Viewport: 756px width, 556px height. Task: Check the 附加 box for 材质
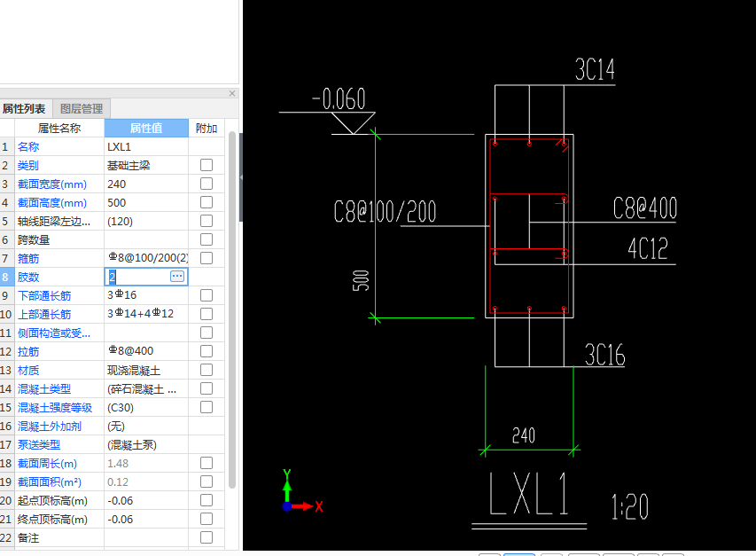207,370
